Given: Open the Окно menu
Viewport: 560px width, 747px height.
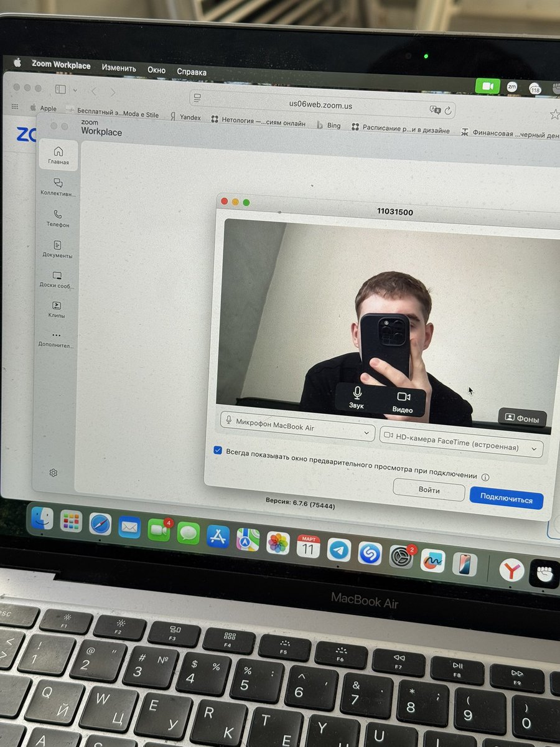Looking at the screenshot, I should 157,70.
